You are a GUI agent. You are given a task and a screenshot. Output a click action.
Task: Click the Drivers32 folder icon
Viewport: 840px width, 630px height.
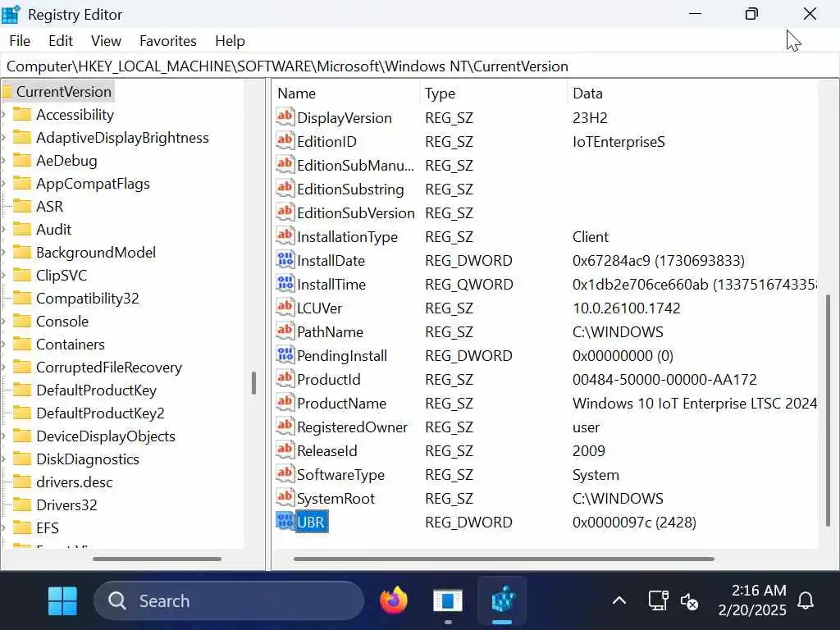(22, 504)
